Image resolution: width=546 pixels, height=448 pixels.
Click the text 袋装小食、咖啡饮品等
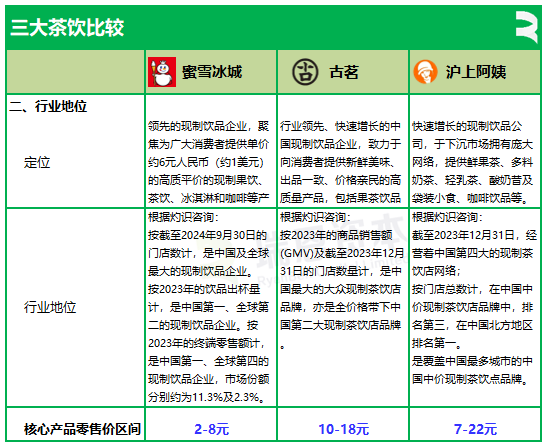coord(470,198)
